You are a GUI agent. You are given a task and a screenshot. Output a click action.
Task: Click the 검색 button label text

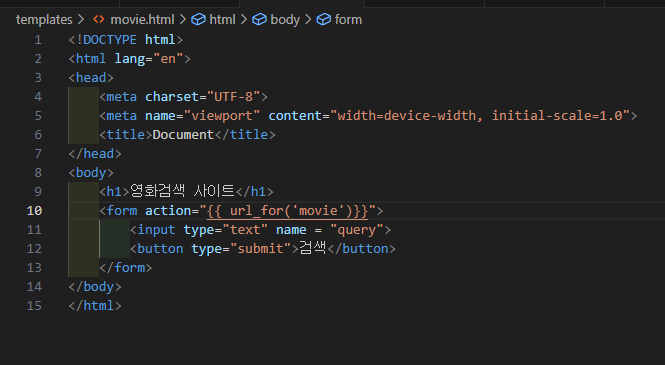313,248
